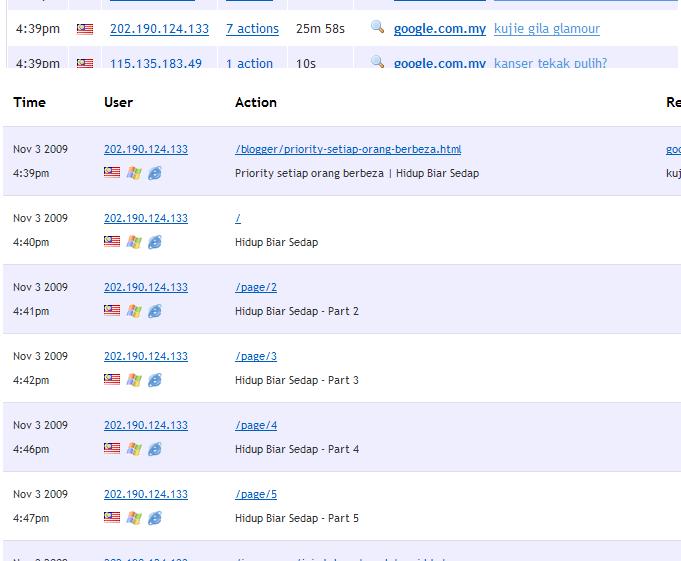Open the kujie gila glamour search term

coord(546,29)
